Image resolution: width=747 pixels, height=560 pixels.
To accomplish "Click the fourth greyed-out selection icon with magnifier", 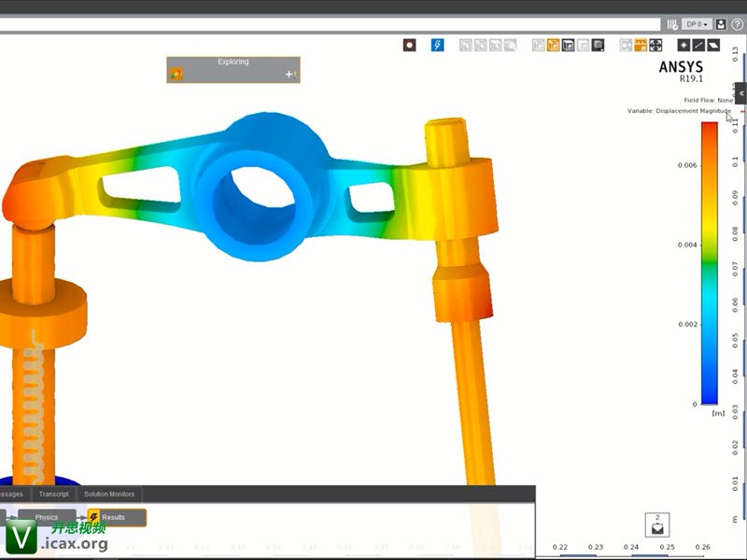I will 510,45.
